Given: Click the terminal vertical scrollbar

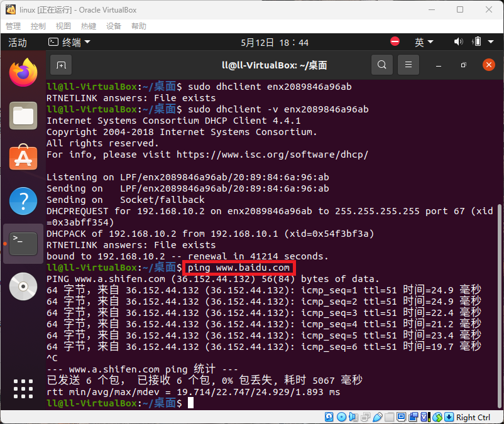Looking at the screenshot, I should click(x=500, y=306).
